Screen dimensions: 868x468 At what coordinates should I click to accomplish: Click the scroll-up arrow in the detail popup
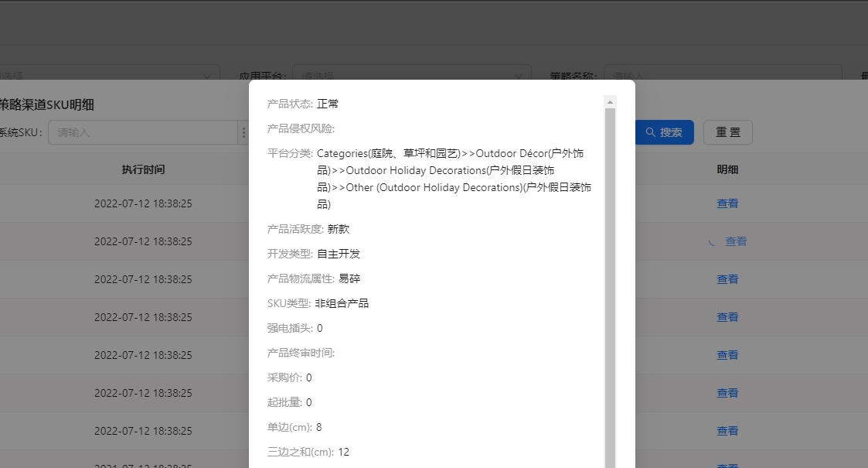tap(610, 102)
